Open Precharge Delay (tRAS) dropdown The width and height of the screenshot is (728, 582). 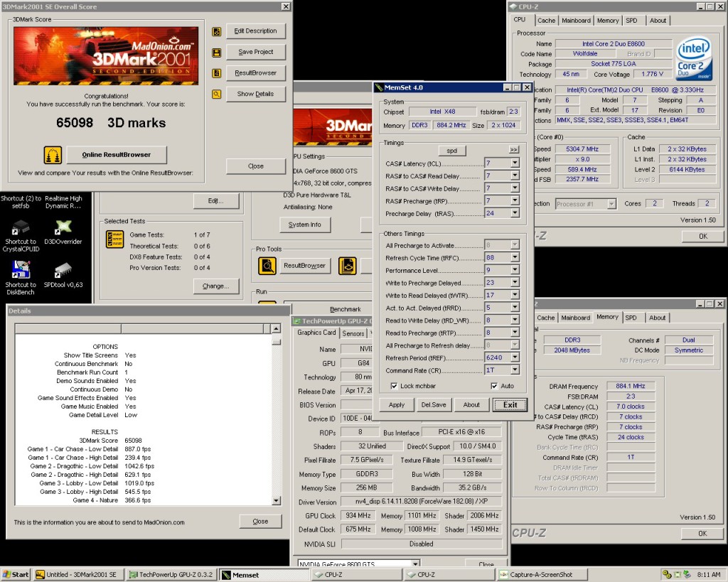pos(515,213)
